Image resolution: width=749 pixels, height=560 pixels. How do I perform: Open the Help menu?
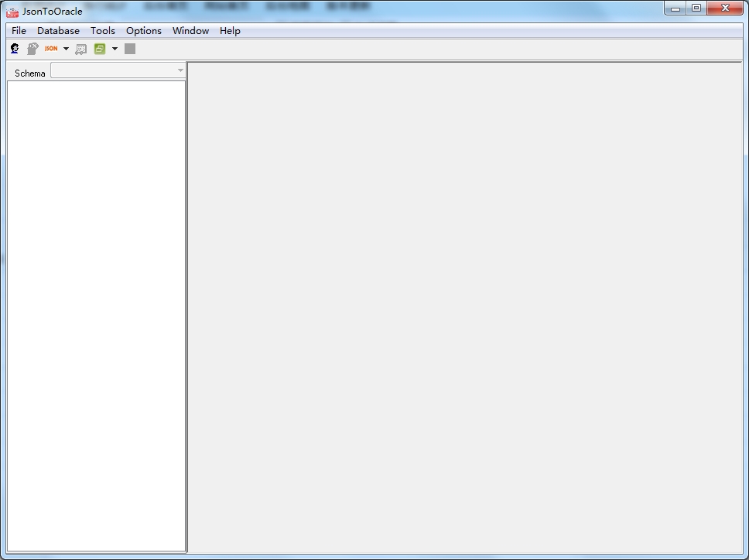coord(230,31)
